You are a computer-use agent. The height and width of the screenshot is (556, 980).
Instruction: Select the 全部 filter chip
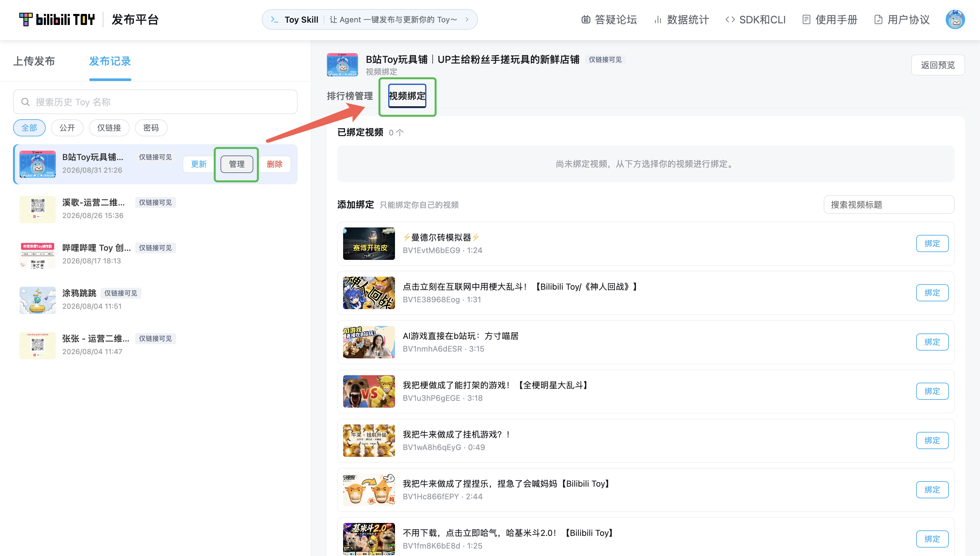tap(30, 128)
